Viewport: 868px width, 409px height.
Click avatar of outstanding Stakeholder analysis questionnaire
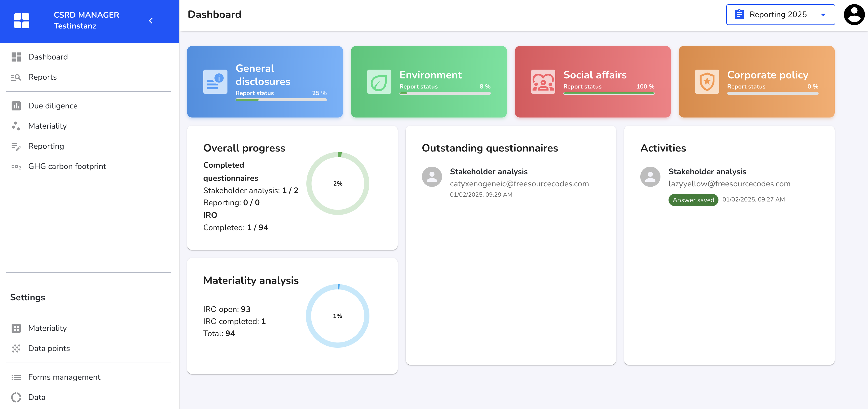[432, 177]
